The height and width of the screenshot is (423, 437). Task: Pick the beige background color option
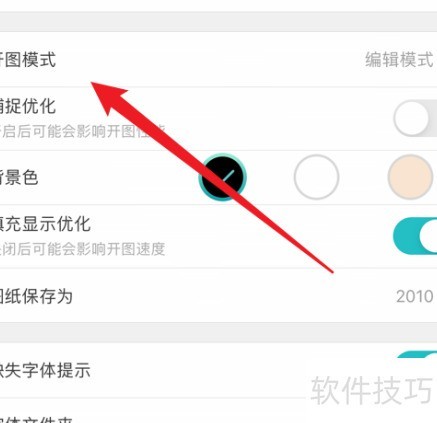pos(410,177)
